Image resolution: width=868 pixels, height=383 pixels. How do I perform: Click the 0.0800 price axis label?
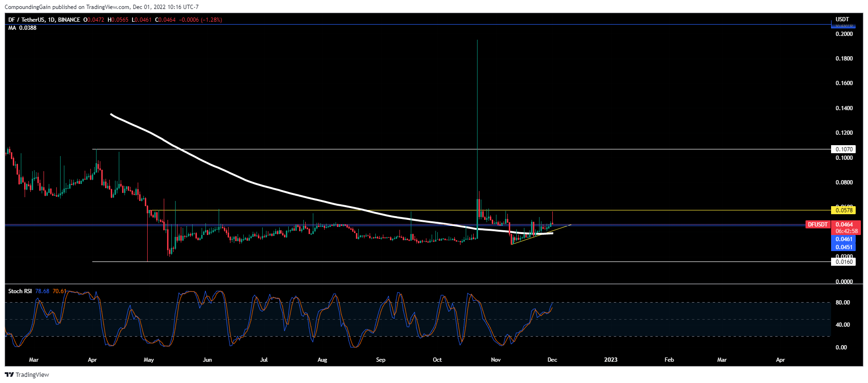click(844, 183)
